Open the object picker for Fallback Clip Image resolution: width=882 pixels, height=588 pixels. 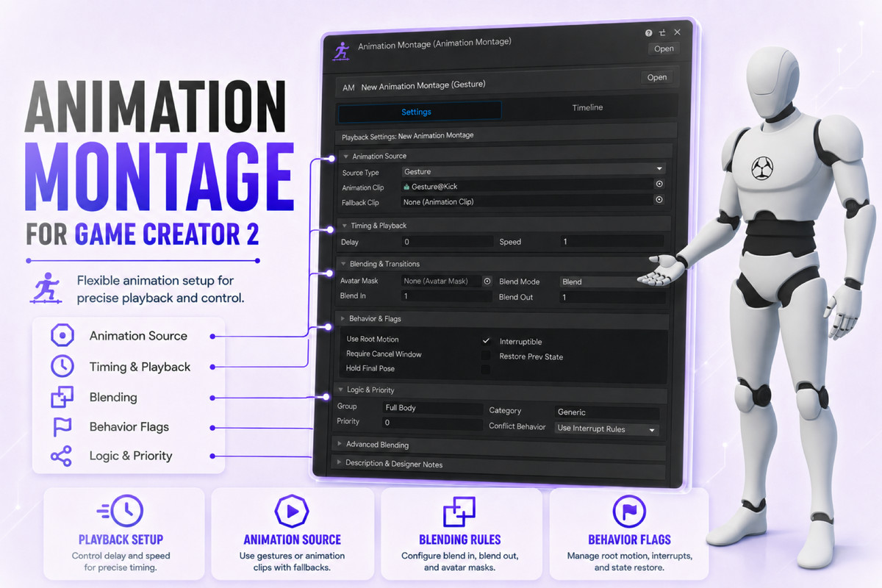pos(659,199)
